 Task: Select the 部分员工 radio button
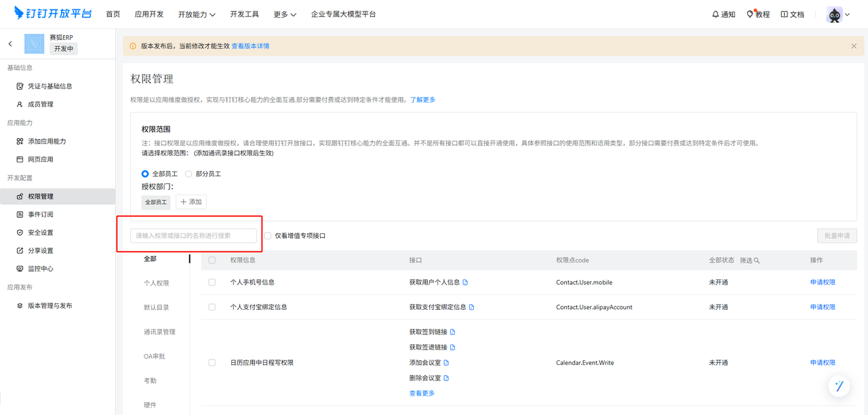[x=189, y=174]
